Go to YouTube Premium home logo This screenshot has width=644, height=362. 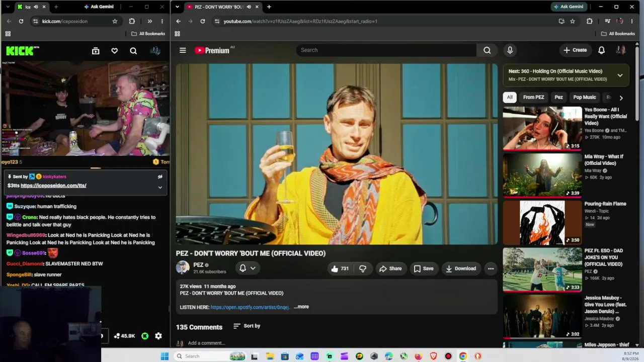[x=212, y=50]
